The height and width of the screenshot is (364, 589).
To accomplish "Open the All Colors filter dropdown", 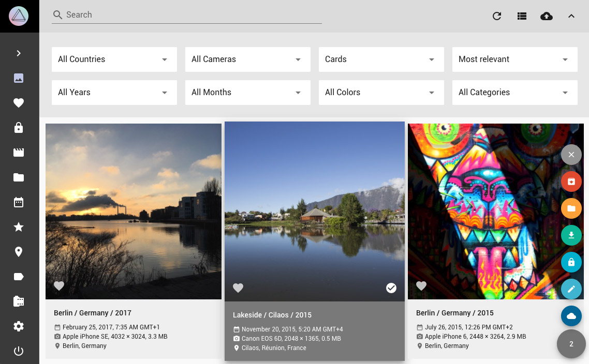I will point(381,93).
